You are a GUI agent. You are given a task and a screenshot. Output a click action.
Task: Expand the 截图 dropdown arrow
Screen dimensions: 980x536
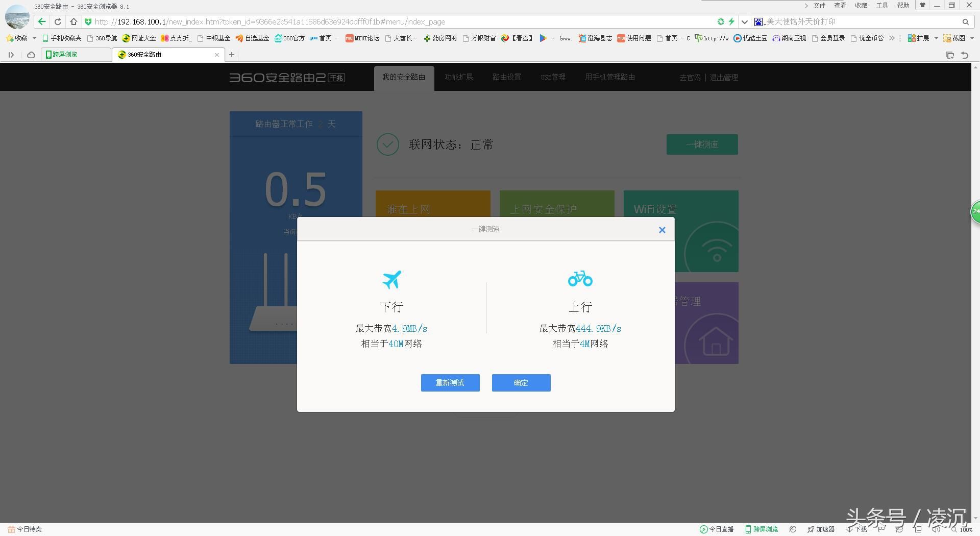point(972,38)
